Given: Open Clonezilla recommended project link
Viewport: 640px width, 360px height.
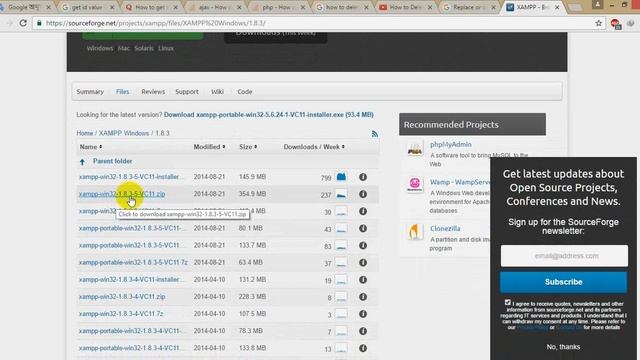Looking at the screenshot, I should pyautogui.click(x=445, y=229).
